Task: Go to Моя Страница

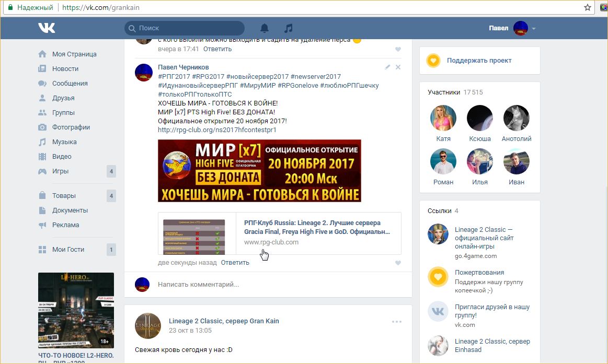Action: click(x=74, y=54)
